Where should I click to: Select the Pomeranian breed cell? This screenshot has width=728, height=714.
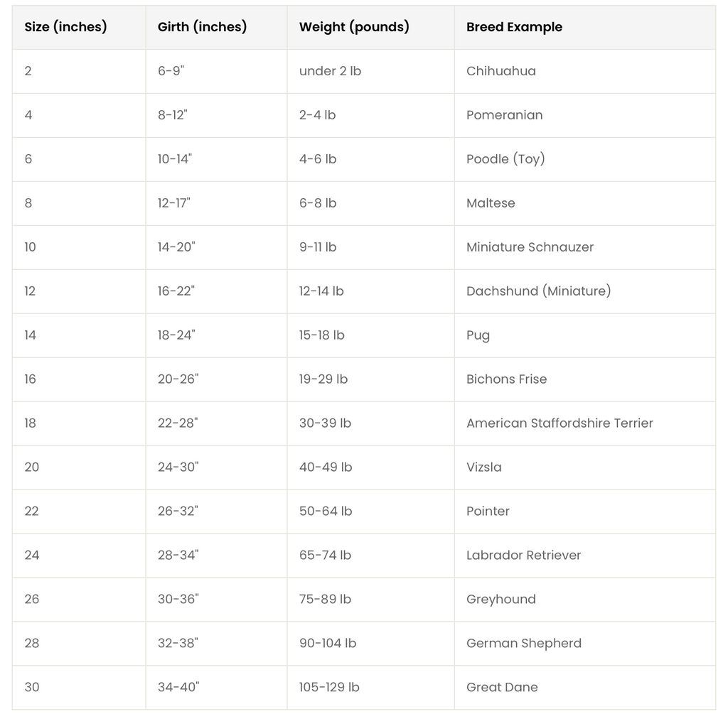click(584, 116)
